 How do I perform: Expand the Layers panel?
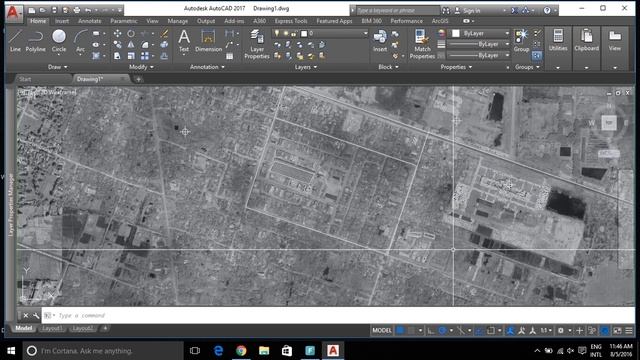pyautogui.click(x=306, y=67)
